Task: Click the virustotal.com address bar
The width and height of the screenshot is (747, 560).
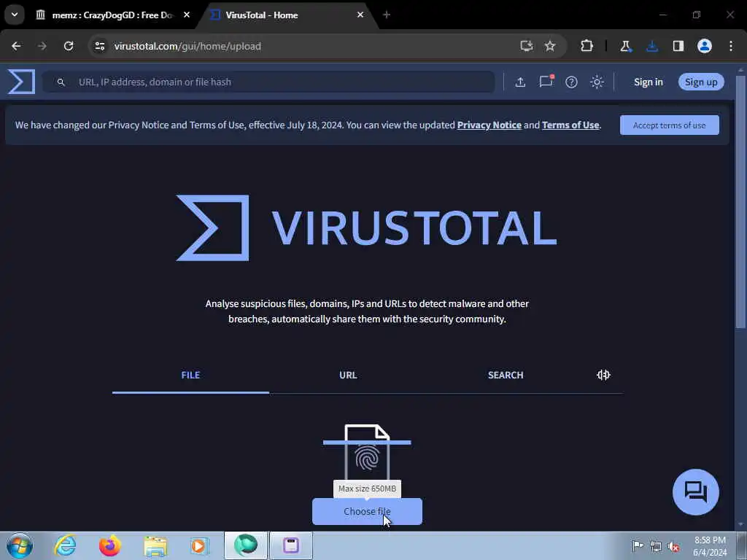Action: pyautogui.click(x=305, y=46)
